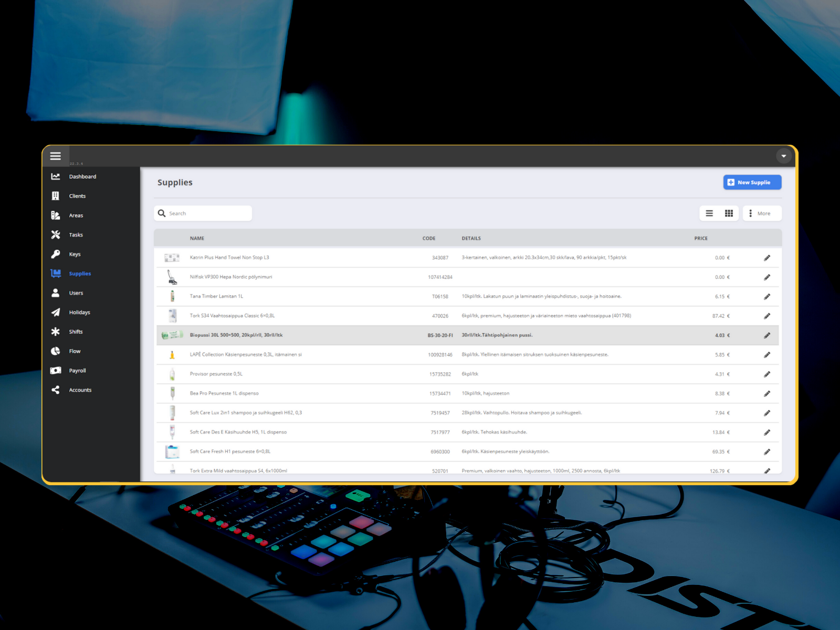Edit the Biopussi 30L supply entry
The height and width of the screenshot is (630, 840).
tap(767, 334)
